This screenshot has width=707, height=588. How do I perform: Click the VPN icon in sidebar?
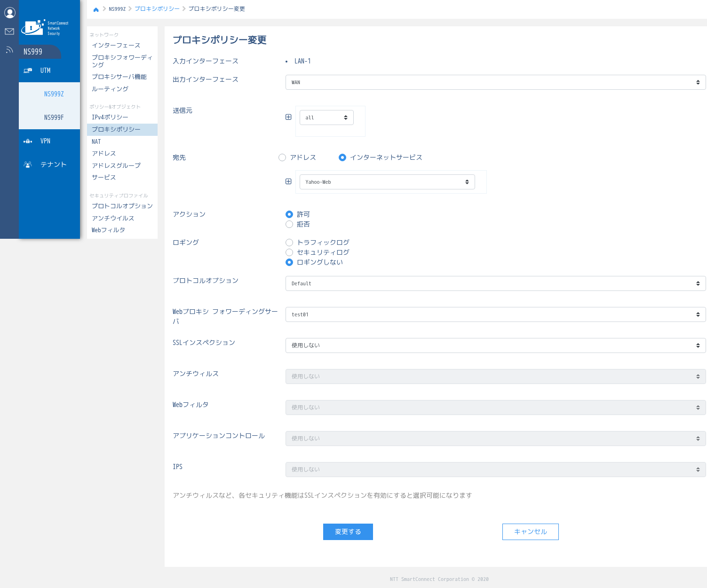[x=28, y=141]
